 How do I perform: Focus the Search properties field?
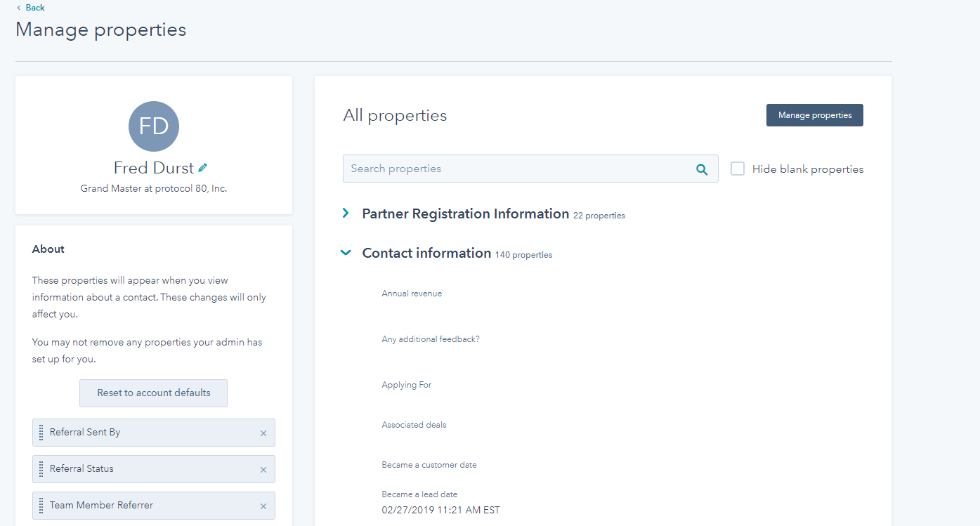530,169
